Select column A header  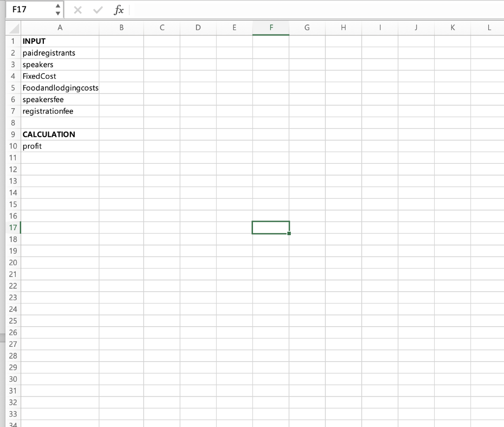pyautogui.click(x=60, y=28)
